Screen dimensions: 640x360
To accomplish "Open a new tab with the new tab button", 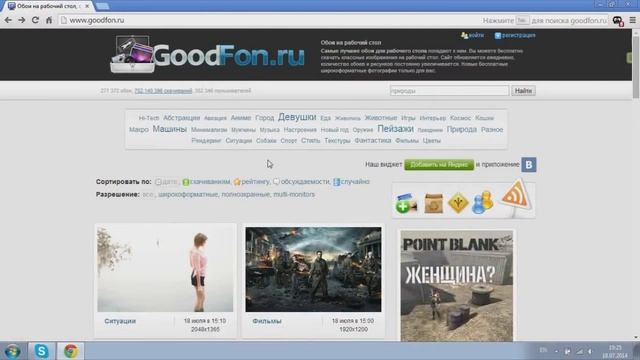I will pyautogui.click(x=102, y=6).
